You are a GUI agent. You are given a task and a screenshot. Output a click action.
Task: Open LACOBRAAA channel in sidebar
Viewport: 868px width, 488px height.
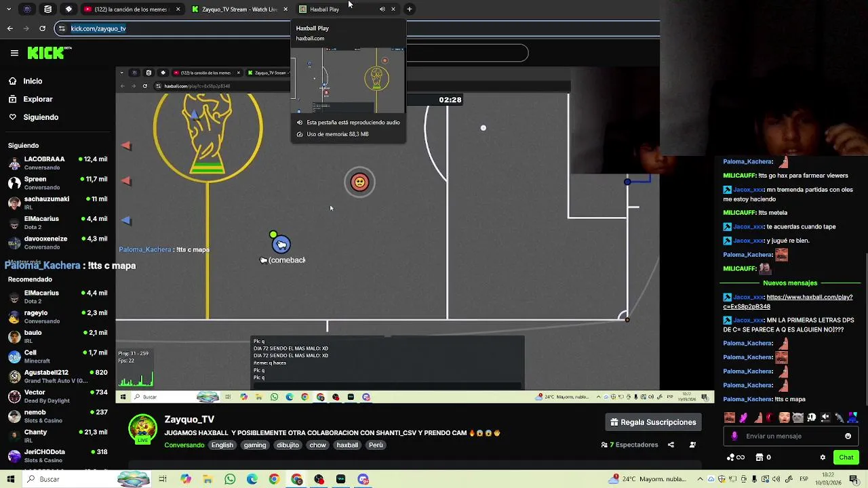[58, 163]
